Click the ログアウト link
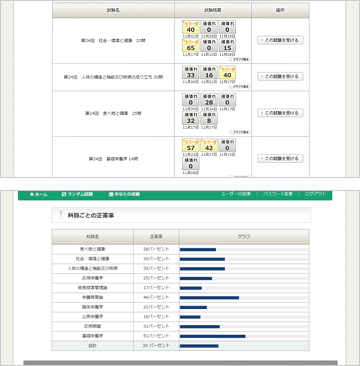360x366 pixels. click(315, 194)
